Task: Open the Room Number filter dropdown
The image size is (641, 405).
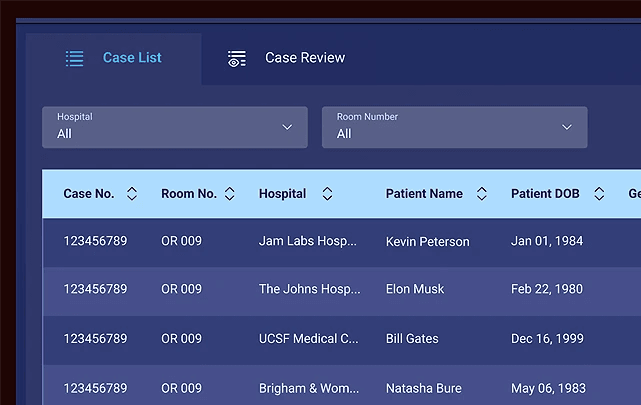Action: point(454,127)
